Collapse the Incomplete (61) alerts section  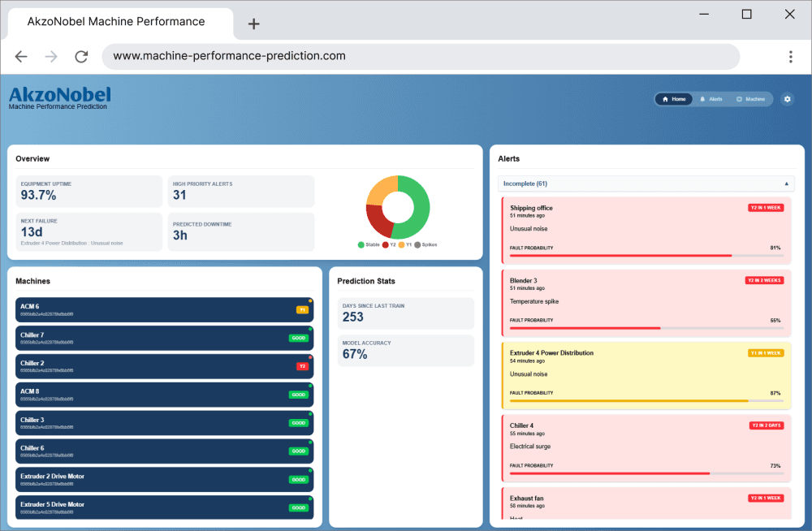(646, 184)
